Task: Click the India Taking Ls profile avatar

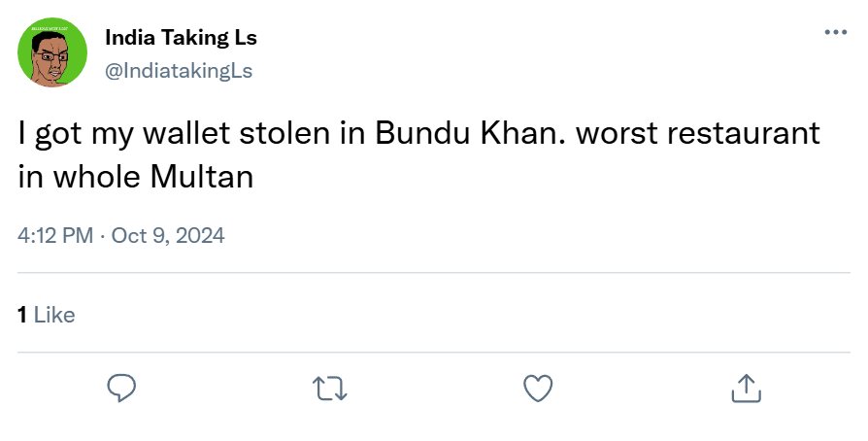Action: [x=53, y=53]
